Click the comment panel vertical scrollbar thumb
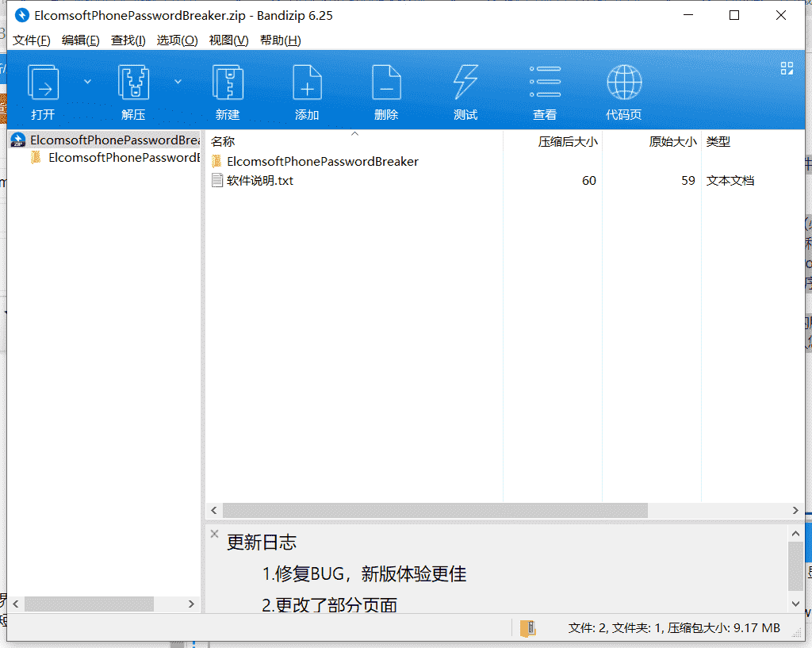This screenshot has width=812, height=648. 795,566
